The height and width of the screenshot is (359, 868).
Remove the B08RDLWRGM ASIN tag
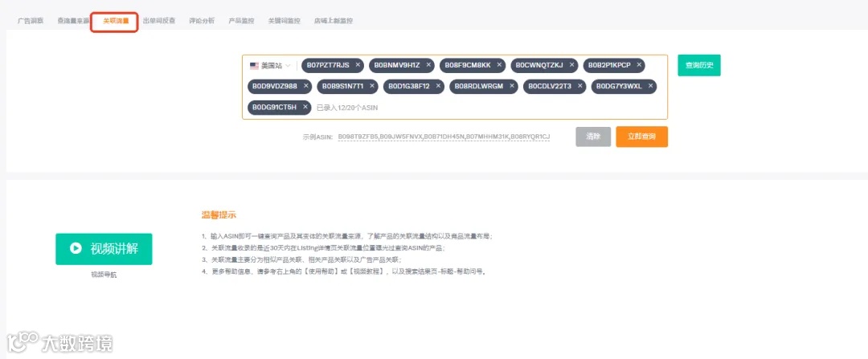tap(512, 86)
